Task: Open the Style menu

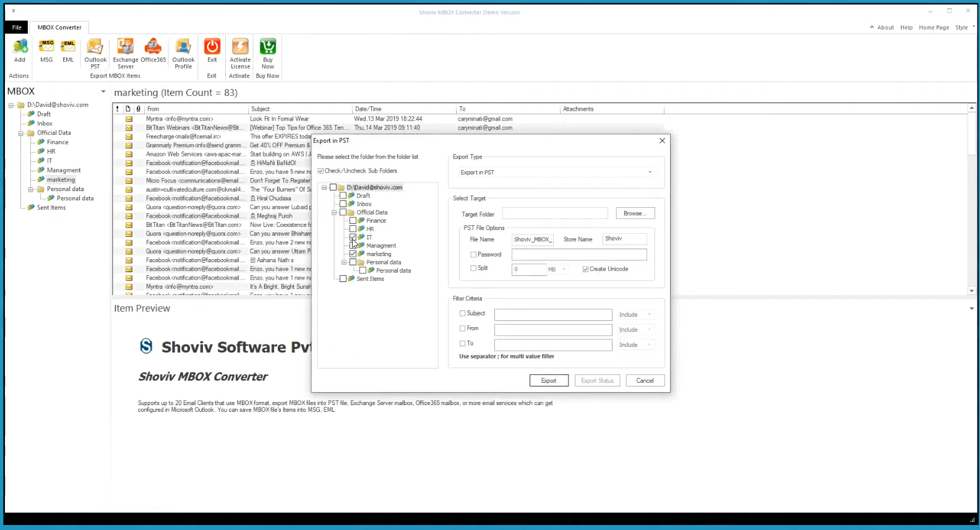Action: pos(961,27)
